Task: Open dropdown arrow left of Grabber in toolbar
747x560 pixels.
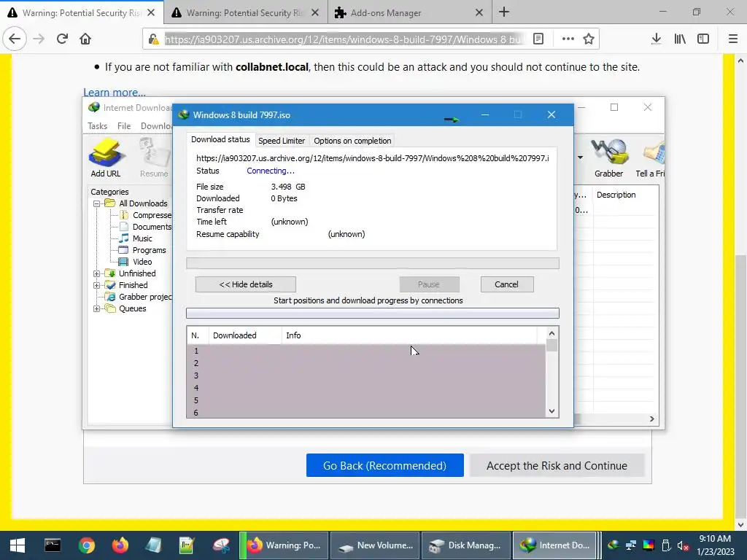Action: click(580, 157)
